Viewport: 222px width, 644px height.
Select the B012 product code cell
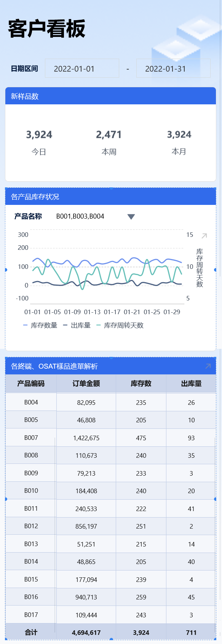click(x=31, y=526)
